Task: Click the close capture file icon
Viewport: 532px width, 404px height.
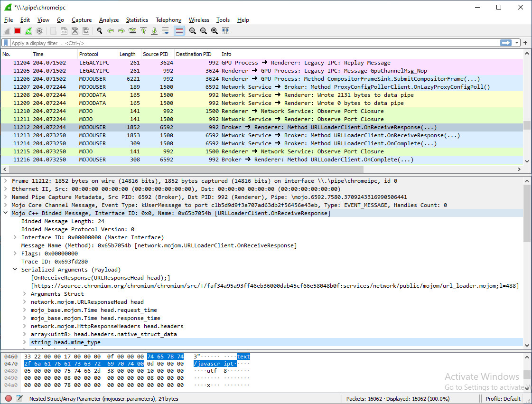Action: [x=75, y=31]
